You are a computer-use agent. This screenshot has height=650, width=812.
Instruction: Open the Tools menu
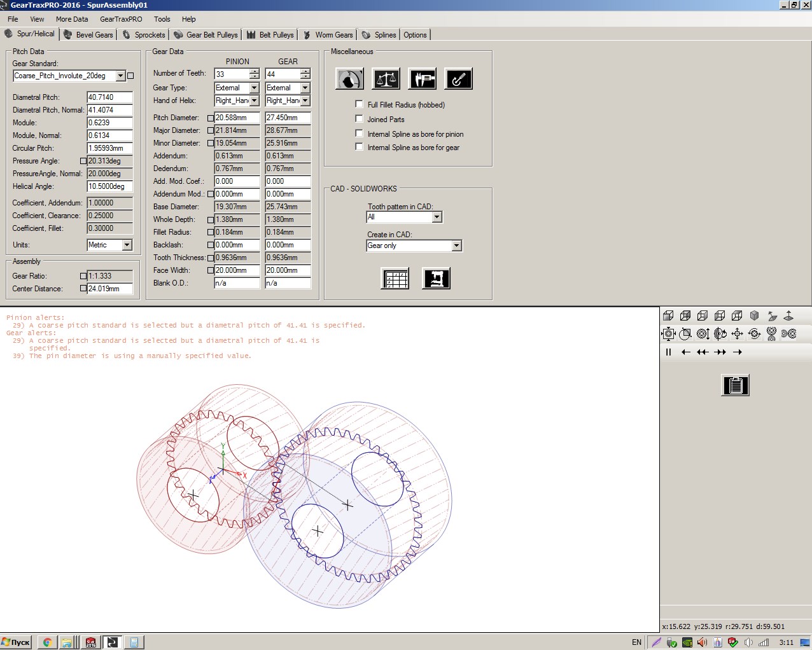click(x=162, y=19)
